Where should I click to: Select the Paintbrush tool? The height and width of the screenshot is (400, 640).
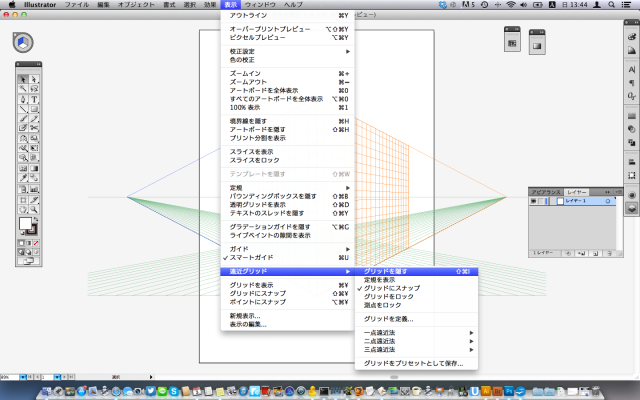[x=23, y=119]
